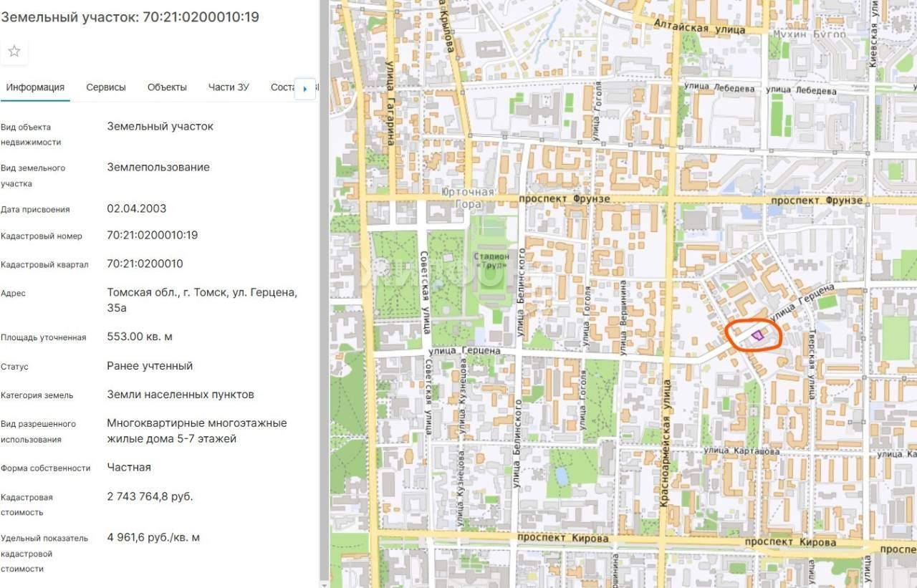Image resolution: width=917 pixels, height=588 pixels.
Task: Click the land category Земли населенных пунктов
Action: (181, 394)
